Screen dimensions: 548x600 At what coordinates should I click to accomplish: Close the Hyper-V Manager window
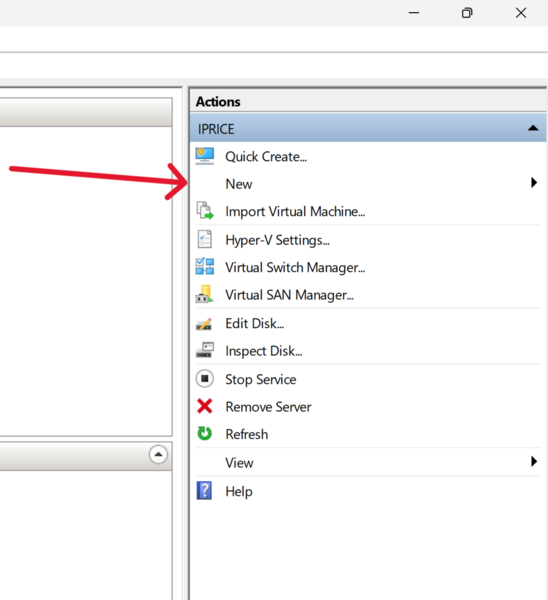[521, 13]
